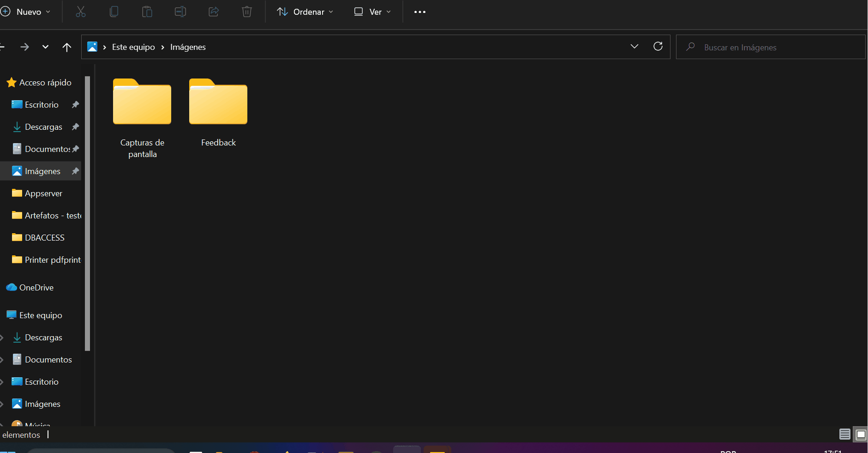Expand the address bar history dropdown
This screenshot has height=453, width=868.
click(635, 46)
